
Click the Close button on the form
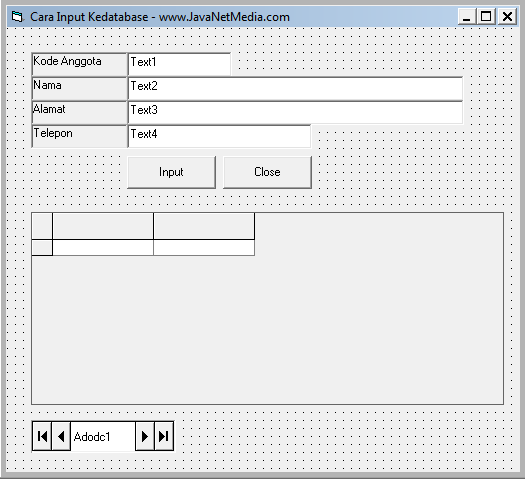coord(267,172)
